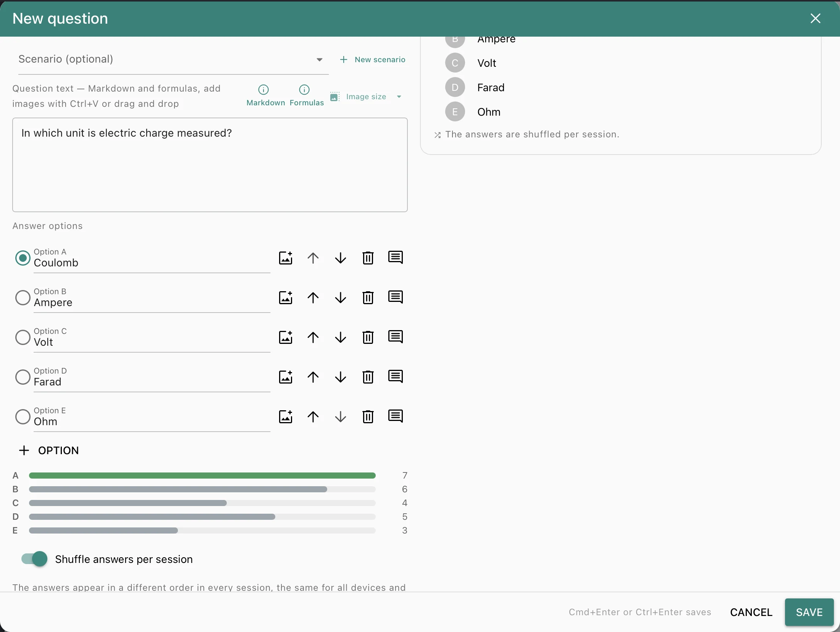The height and width of the screenshot is (632, 840).
Task: Save the new question
Action: 809,612
